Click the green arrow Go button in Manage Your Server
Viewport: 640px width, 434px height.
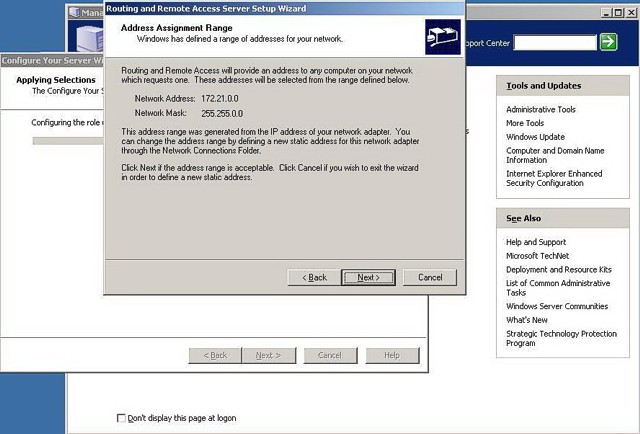pyautogui.click(x=608, y=42)
